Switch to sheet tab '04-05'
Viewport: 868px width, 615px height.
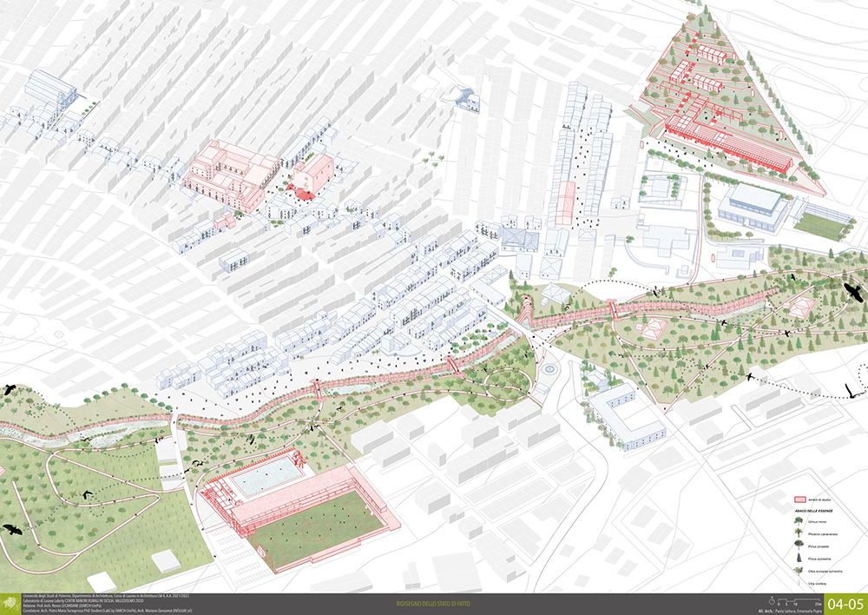[x=846, y=603]
